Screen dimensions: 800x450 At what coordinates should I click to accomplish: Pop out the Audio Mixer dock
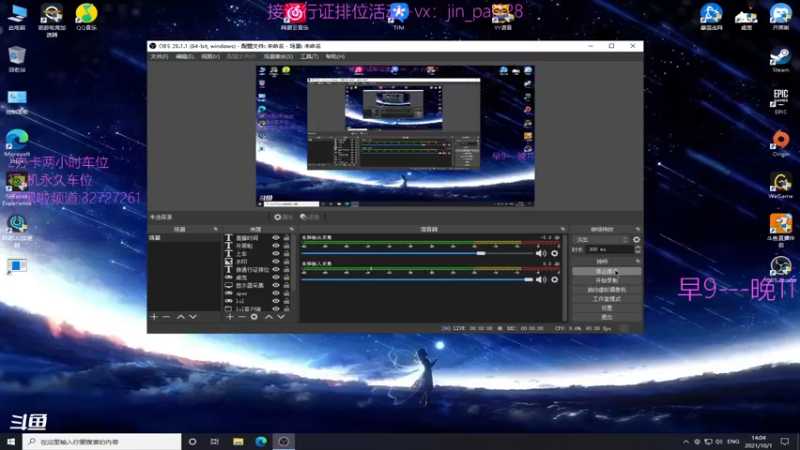563,229
